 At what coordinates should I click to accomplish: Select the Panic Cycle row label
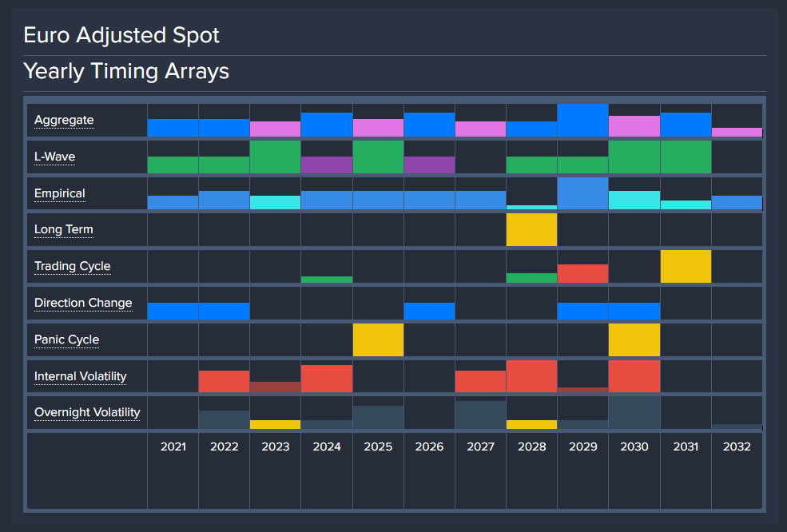pyautogui.click(x=66, y=339)
